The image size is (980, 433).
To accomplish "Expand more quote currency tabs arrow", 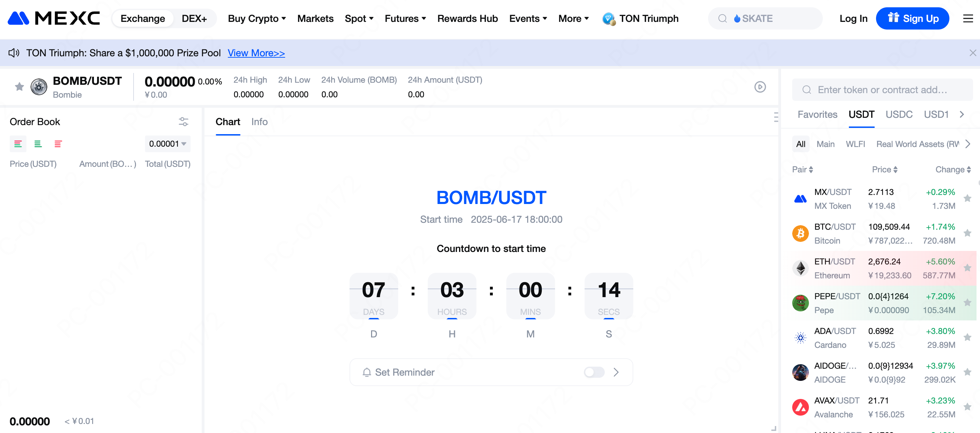I will 962,114.
